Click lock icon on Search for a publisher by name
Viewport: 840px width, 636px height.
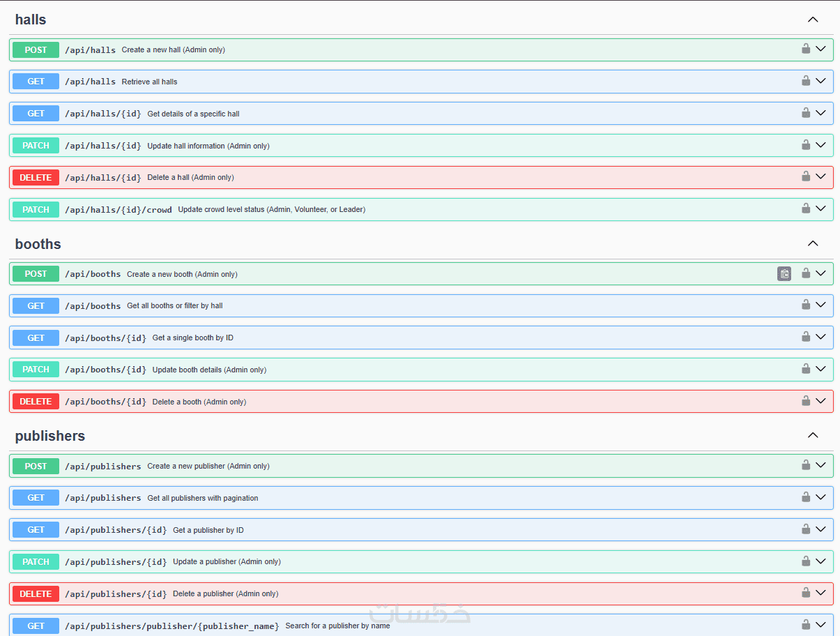[x=806, y=625]
